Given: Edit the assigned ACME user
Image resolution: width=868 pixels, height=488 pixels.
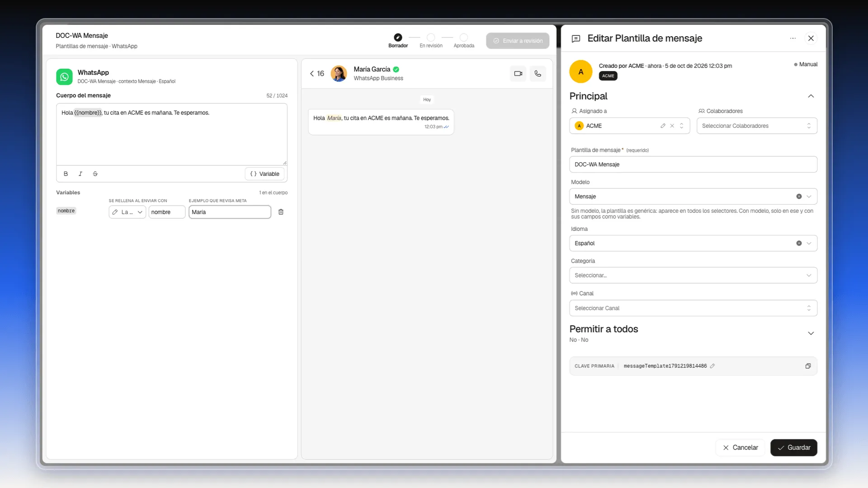Looking at the screenshot, I should [663, 126].
